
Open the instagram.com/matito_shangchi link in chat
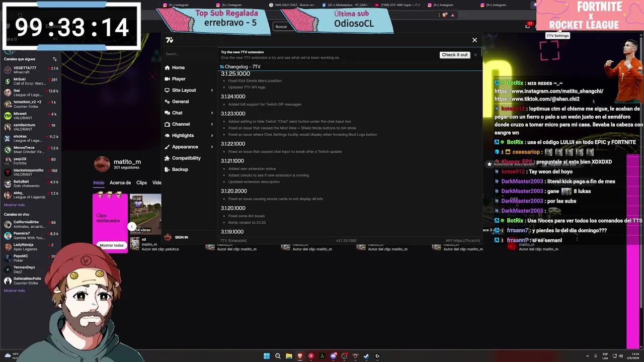[548, 92]
